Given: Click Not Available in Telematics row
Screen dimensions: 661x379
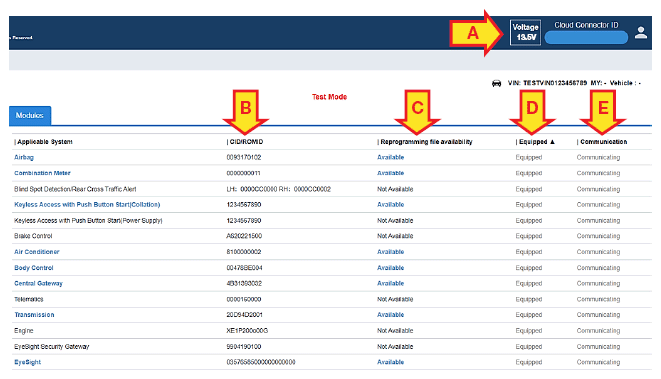Looking at the screenshot, I should coord(395,299).
